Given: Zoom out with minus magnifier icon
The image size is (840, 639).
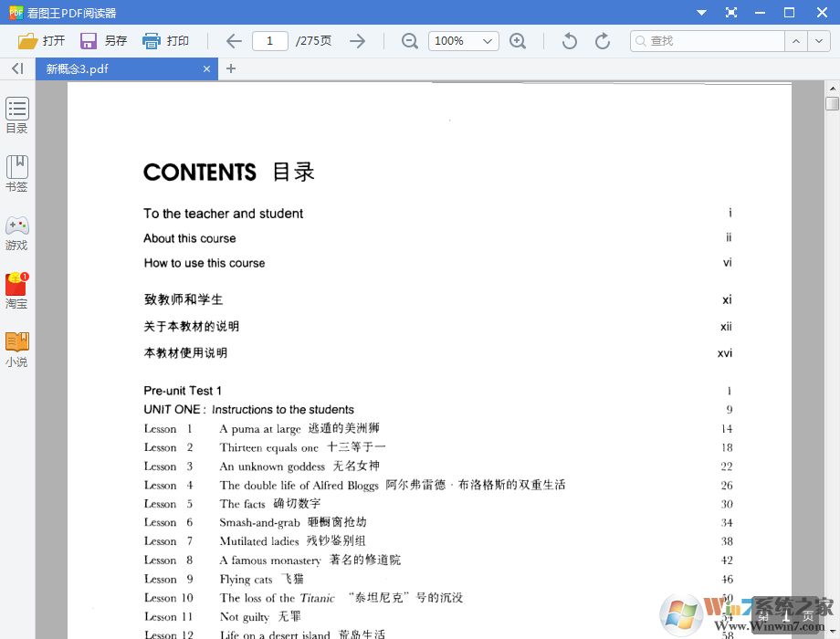Looking at the screenshot, I should pos(410,41).
